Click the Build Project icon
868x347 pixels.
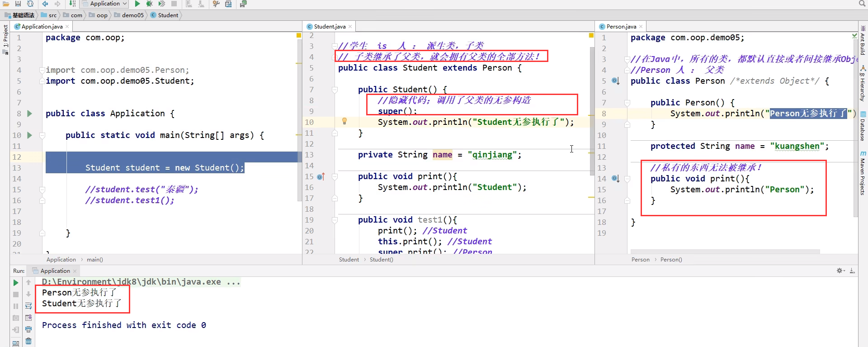(x=72, y=4)
